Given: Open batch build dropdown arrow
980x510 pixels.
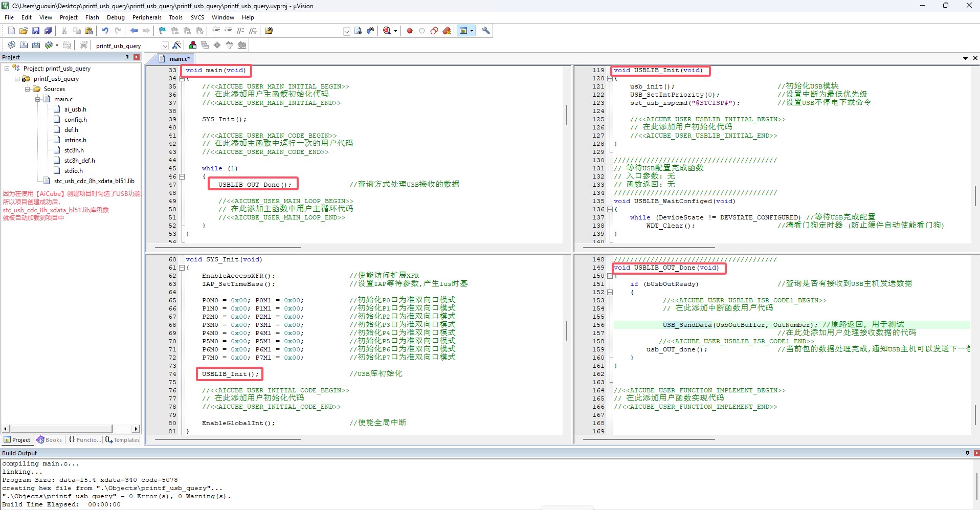Looking at the screenshot, I should click(57, 45).
